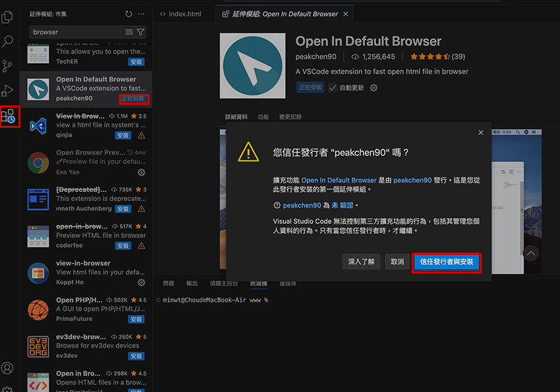Viewport: 560px width, 392px height.
Task: Install the View In Browser extension by qinjia
Action: (x=123, y=136)
